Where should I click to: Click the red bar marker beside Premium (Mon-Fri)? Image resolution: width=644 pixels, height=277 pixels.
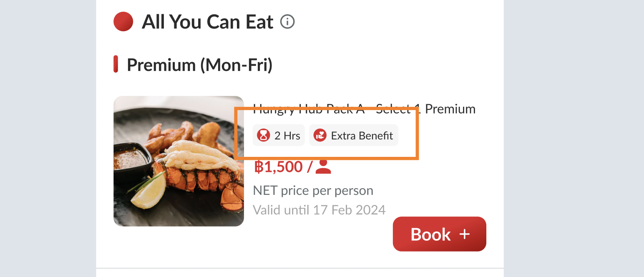[x=116, y=65]
